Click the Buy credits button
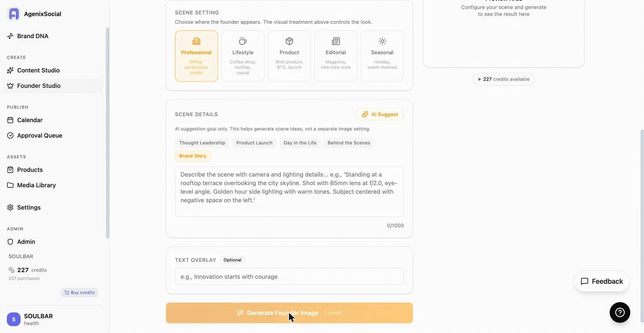Viewport: 644px width, 333px height. click(79, 293)
